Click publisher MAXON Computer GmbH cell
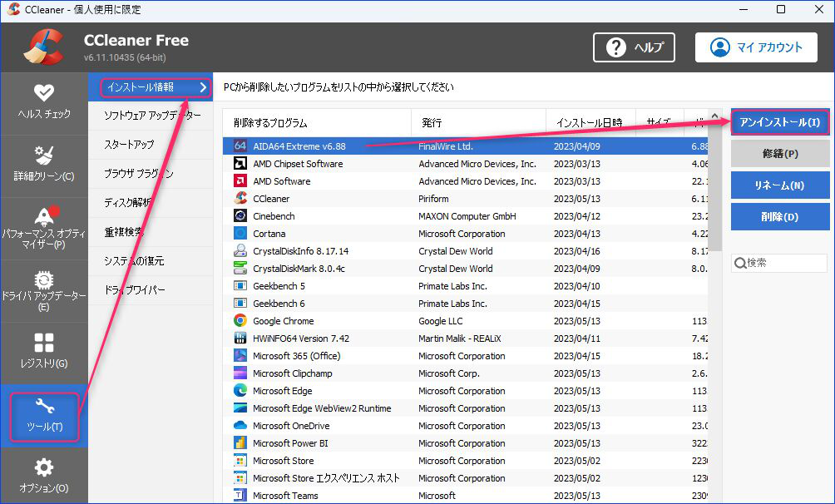835x504 pixels. (x=467, y=215)
